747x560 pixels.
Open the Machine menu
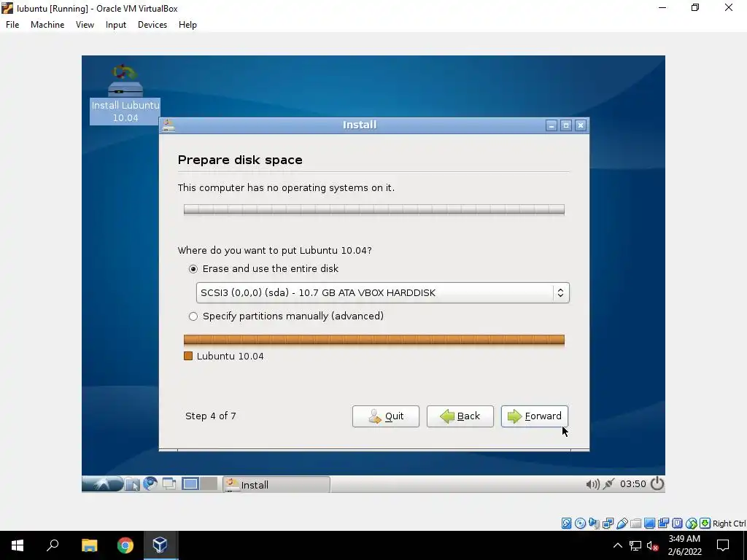pos(47,25)
